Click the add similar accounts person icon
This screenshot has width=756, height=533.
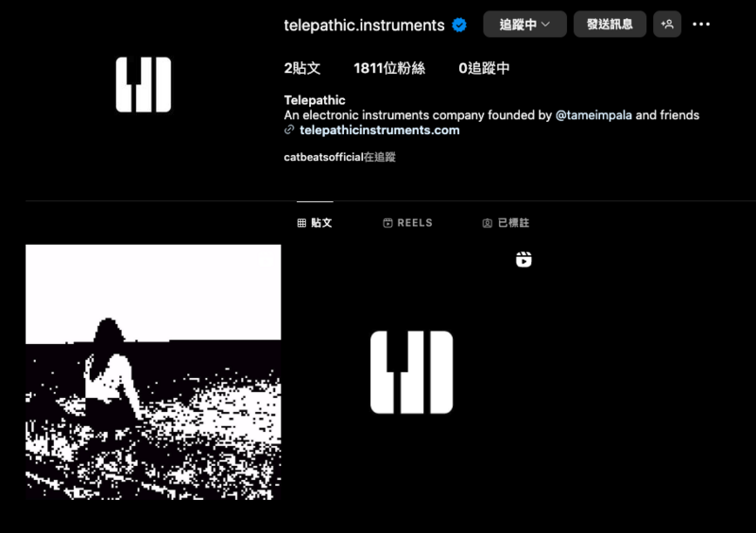point(667,25)
